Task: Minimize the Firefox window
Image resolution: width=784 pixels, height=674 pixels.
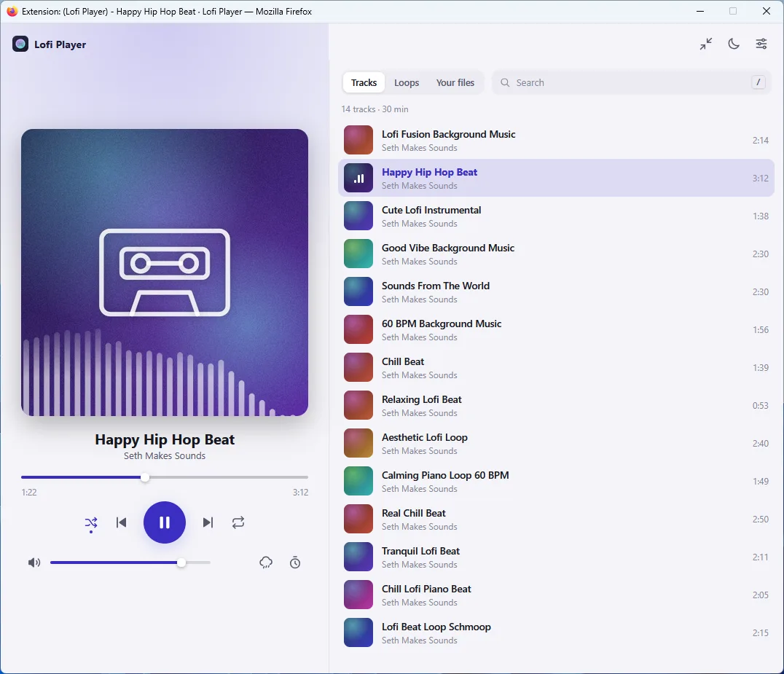Action: pos(700,11)
